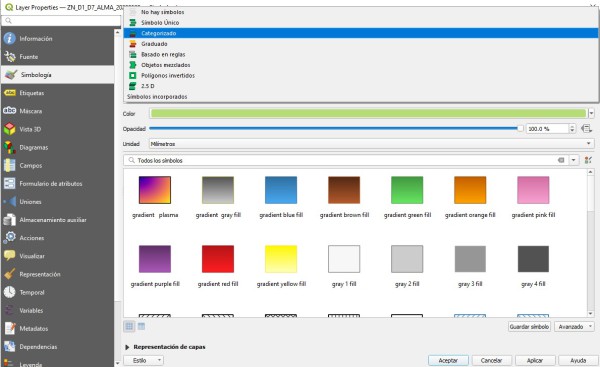
Task: Open the Fuente section
Action: [x=57, y=57]
